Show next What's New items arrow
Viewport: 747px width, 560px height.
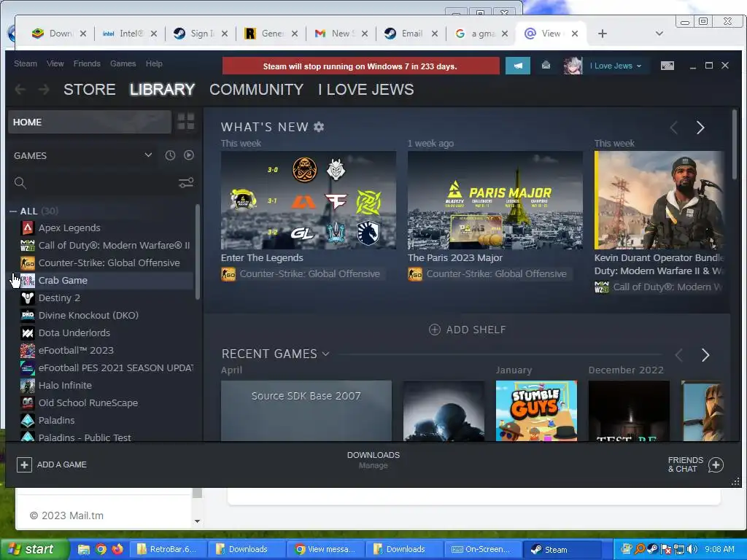pyautogui.click(x=700, y=128)
